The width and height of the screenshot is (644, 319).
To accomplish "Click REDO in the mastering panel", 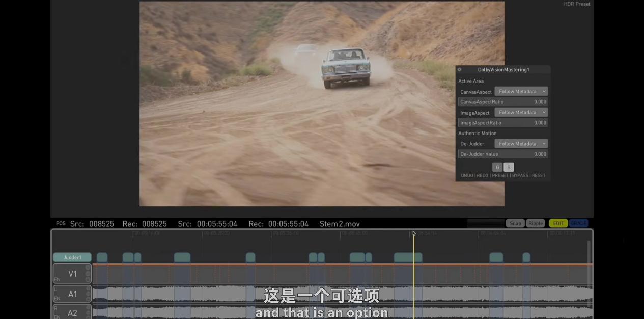I will click(482, 176).
